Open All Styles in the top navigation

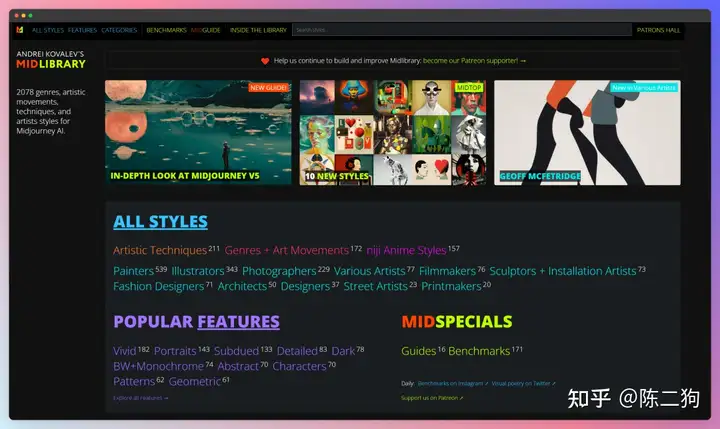pyautogui.click(x=48, y=30)
